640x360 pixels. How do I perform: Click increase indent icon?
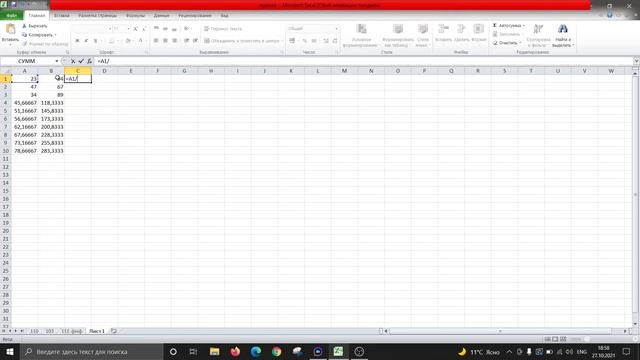pyautogui.click(x=196, y=41)
